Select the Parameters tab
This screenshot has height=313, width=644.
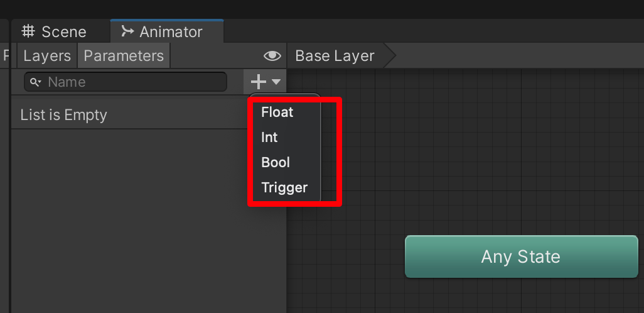coord(124,56)
